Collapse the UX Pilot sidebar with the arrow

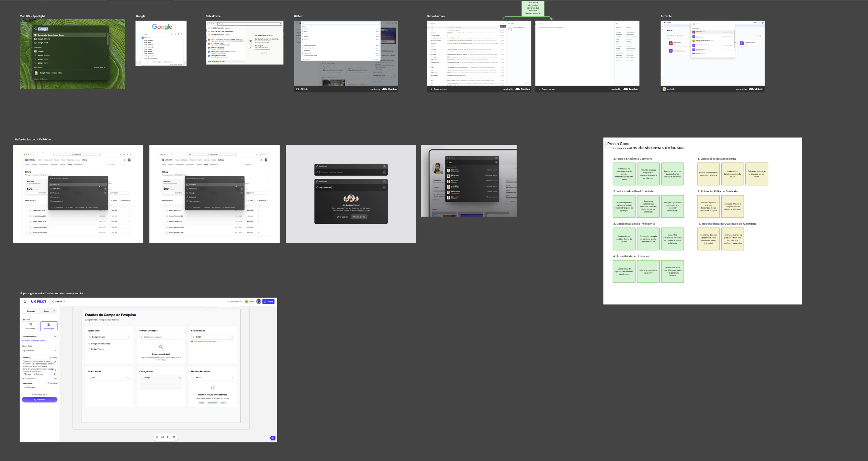[x=61, y=375]
